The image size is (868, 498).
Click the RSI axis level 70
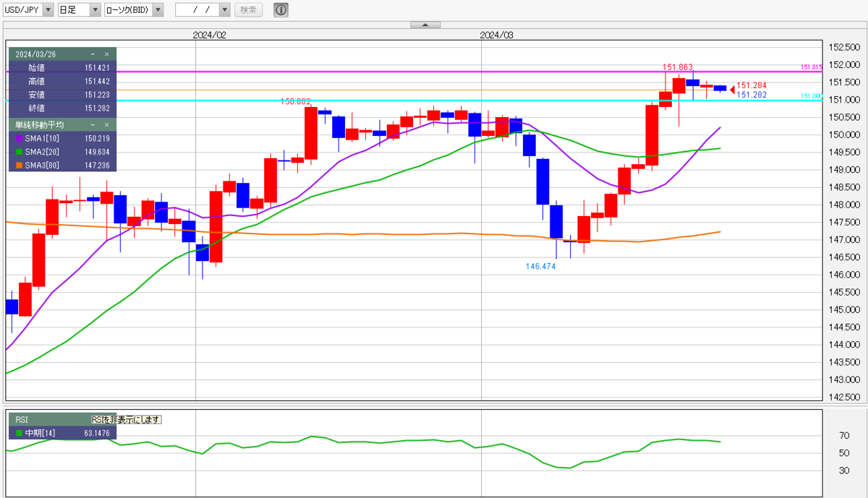843,436
